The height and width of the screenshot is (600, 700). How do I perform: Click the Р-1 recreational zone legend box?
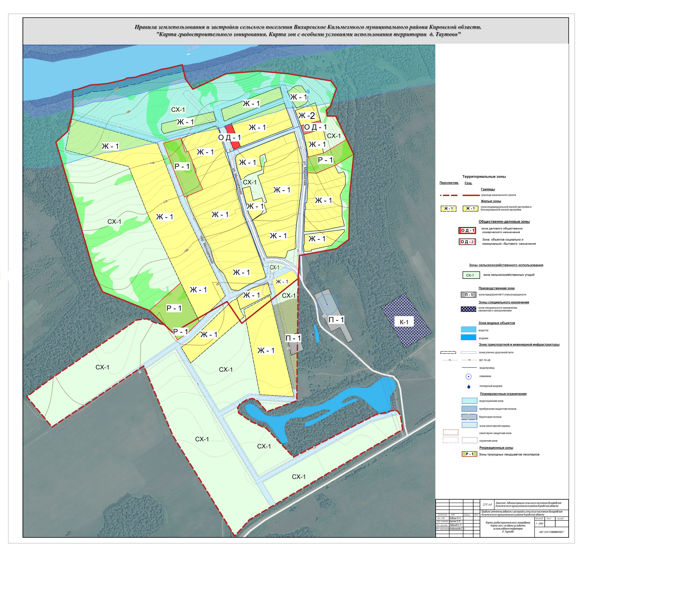(469, 454)
